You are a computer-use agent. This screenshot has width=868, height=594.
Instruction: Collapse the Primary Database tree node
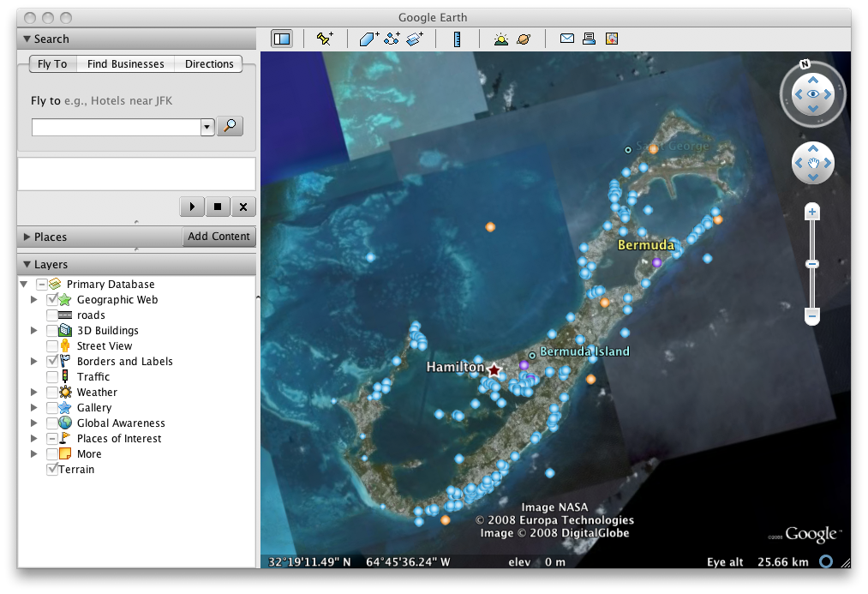(23, 284)
